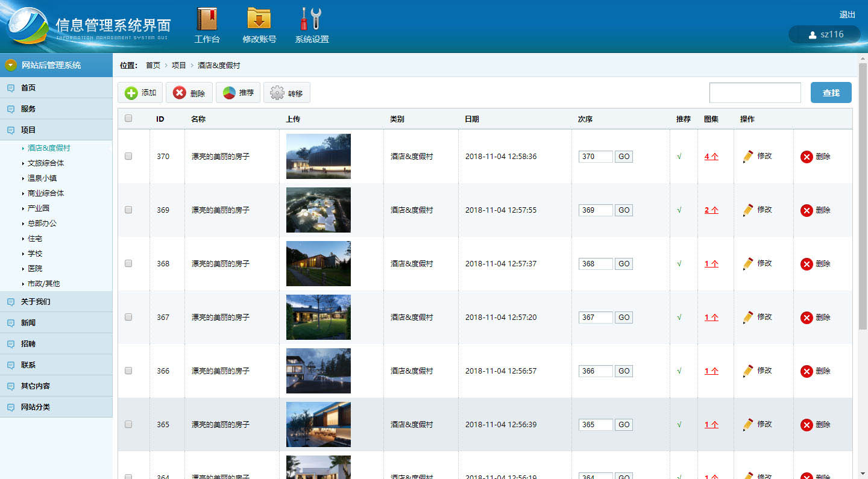Select 总部办公 in the sidebar
Screen dimensions: 868x479
pos(42,224)
